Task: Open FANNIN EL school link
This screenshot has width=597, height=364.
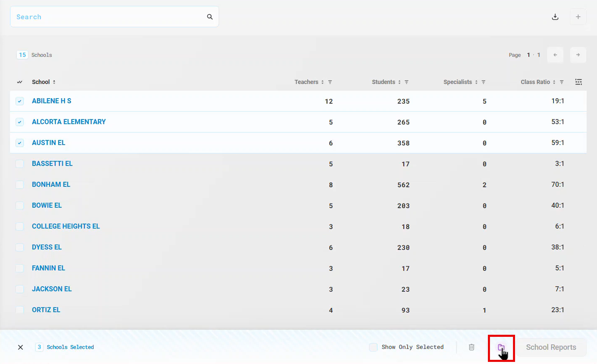Action: point(48,268)
